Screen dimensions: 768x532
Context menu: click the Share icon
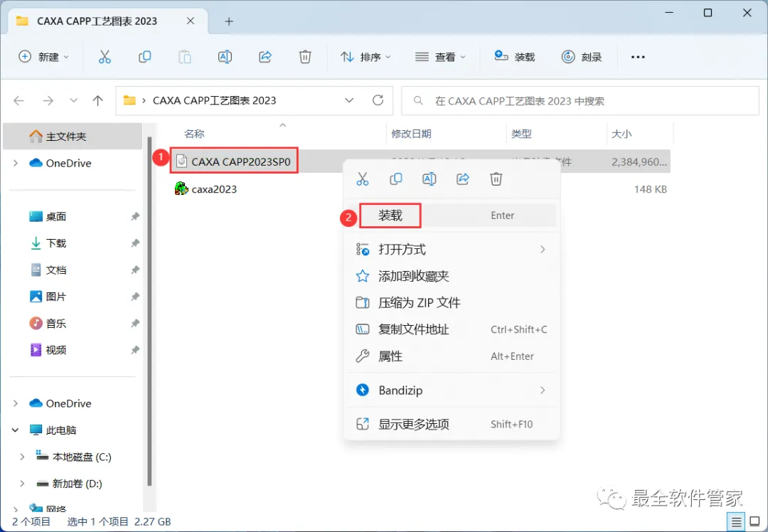(x=463, y=179)
